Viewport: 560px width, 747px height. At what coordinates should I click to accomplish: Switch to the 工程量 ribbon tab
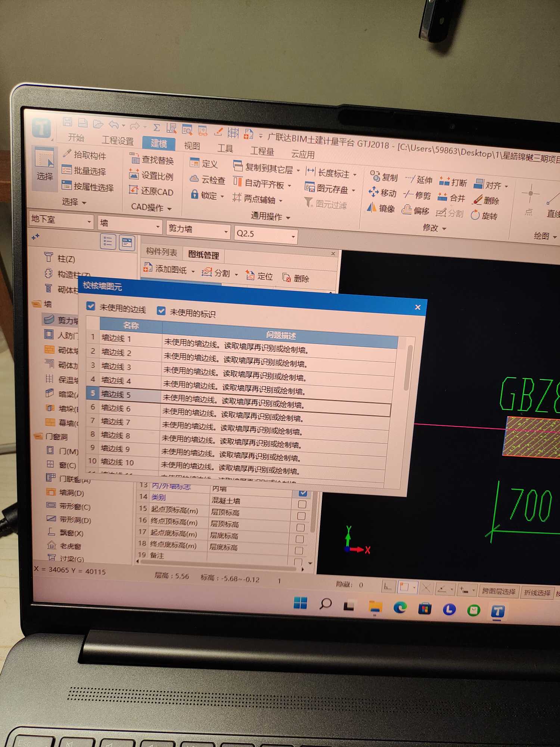(x=262, y=151)
